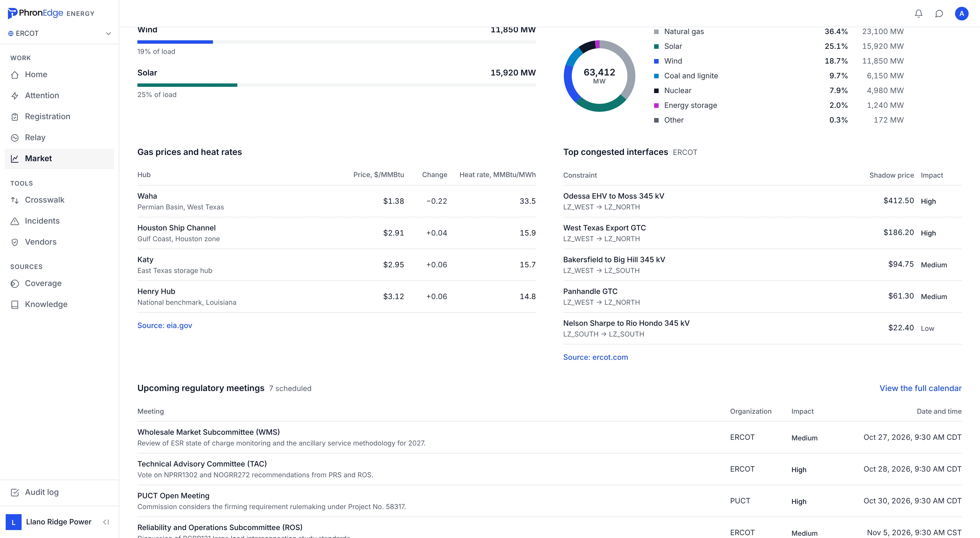This screenshot has width=980, height=538.
Task: Select the Waha hub row
Action: tap(336, 201)
